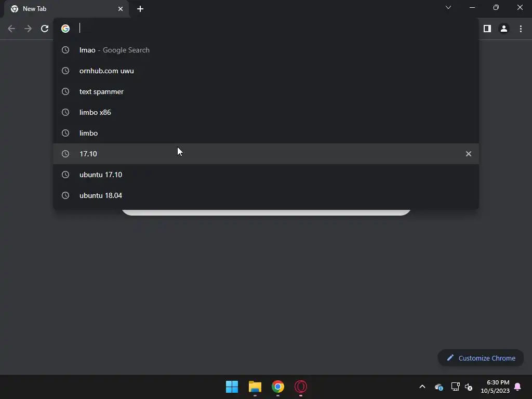
Task: Click the OneDrive cloud tray icon
Action: [x=438, y=387]
